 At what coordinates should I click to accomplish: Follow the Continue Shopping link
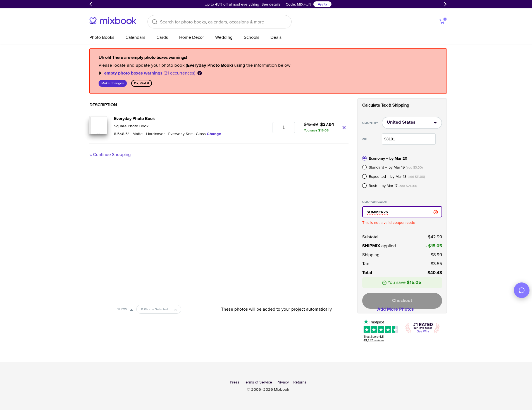coord(110,155)
